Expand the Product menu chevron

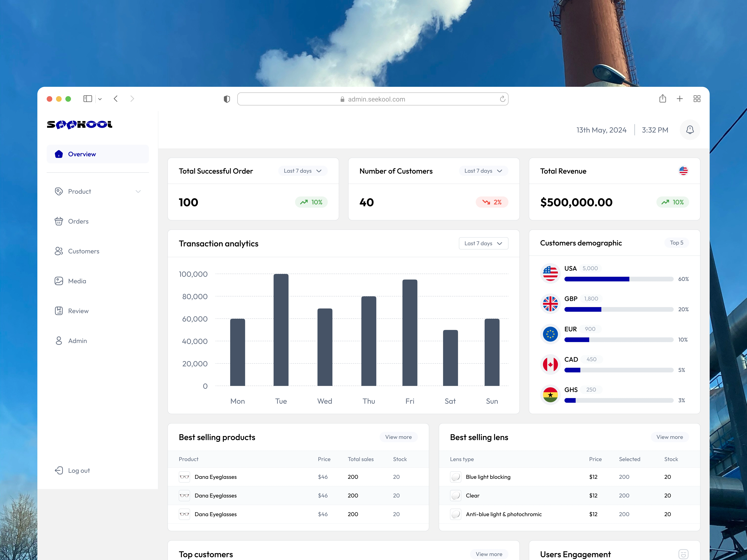pyautogui.click(x=138, y=191)
